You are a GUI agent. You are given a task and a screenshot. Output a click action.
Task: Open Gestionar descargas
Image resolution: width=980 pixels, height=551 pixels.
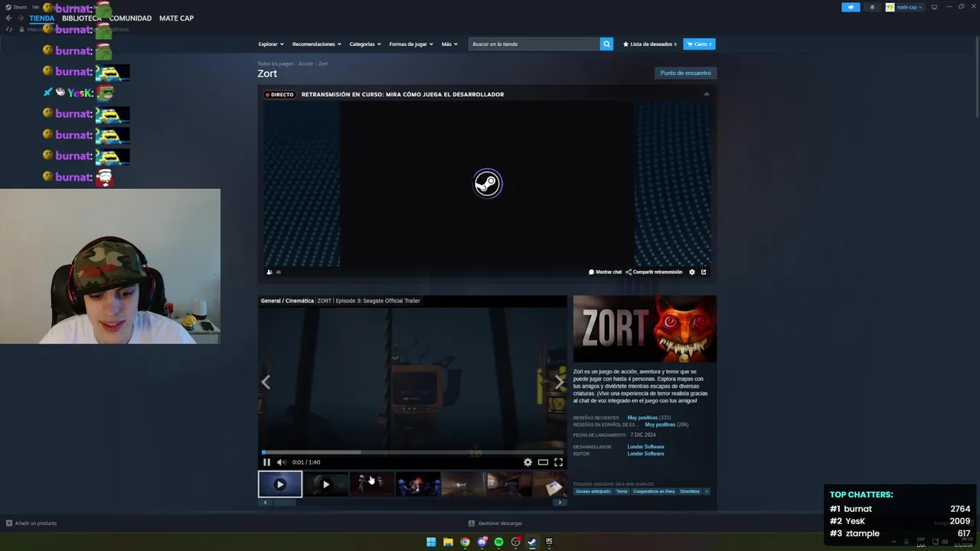pyautogui.click(x=495, y=523)
